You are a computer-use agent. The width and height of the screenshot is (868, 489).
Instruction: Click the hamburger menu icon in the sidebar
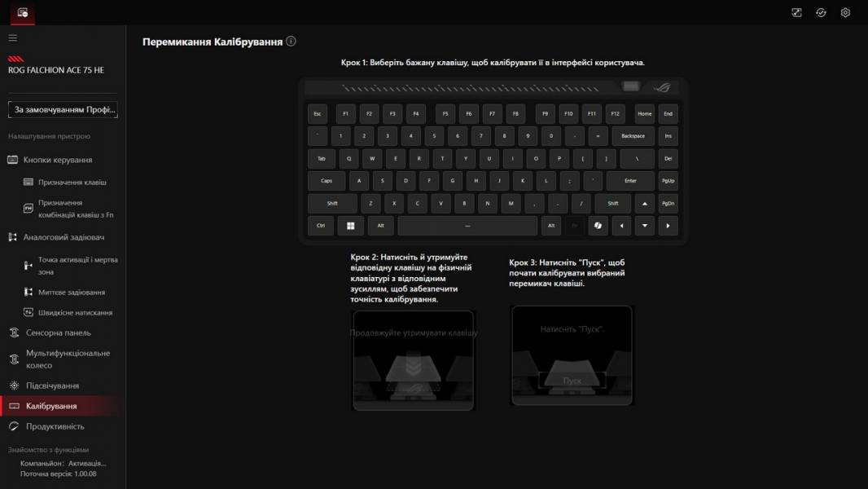tap(12, 37)
